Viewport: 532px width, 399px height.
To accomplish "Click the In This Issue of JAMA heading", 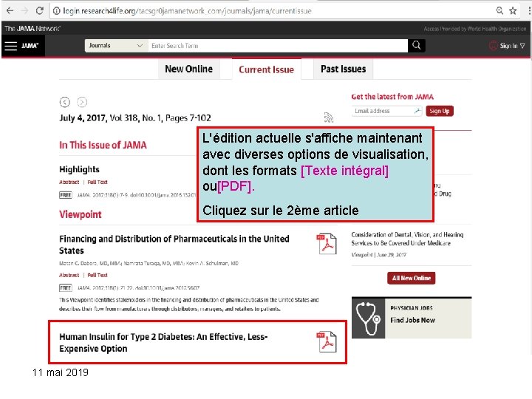I will pos(103,146).
